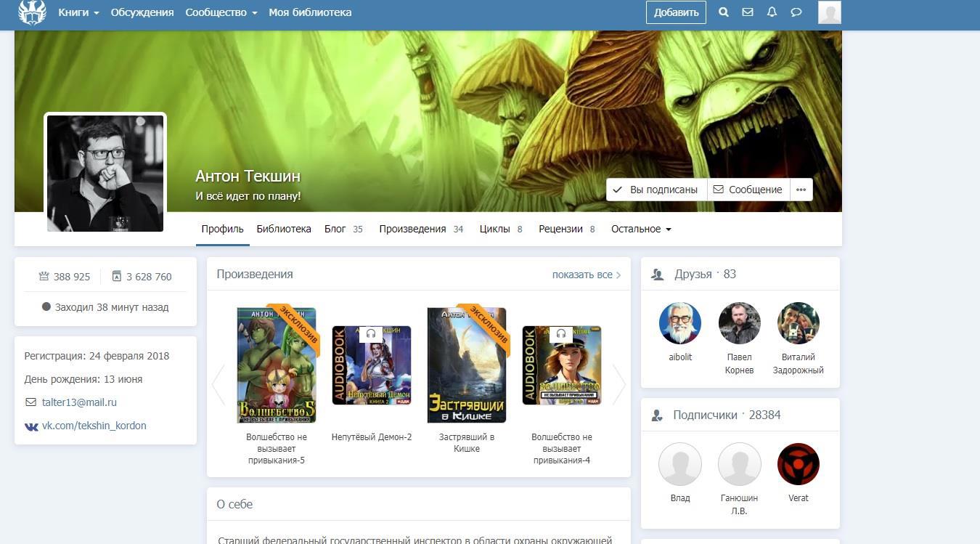Screen dimensions: 980x544
Task: Open the title link Волшебство не вызывает привыкания-5
Action: [x=277, y=449]
